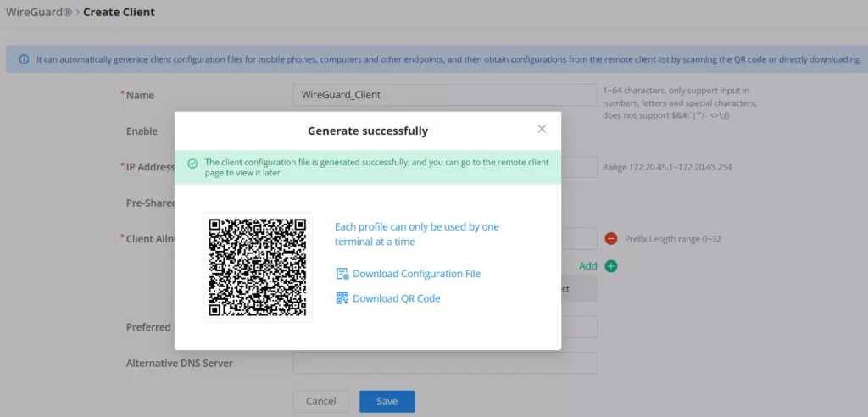Image resolution: width=868 pixels, height=417 pixels.
Task: Click the configuration file download icon
Action: 342,274
